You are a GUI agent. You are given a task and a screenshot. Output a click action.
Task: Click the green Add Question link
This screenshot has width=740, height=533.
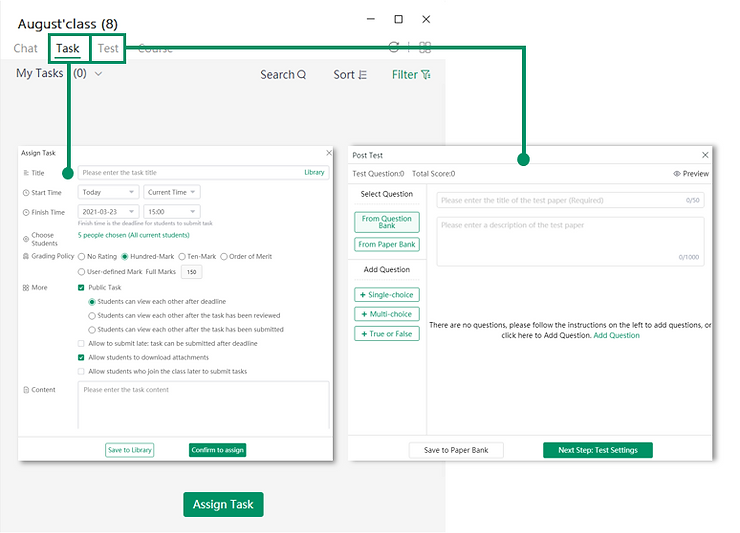pyautogui.click(x=616, y=335)
